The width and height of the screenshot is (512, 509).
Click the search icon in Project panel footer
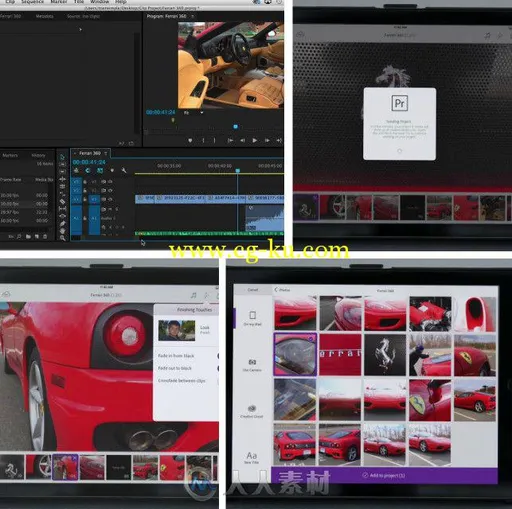[x=19, y=236]
